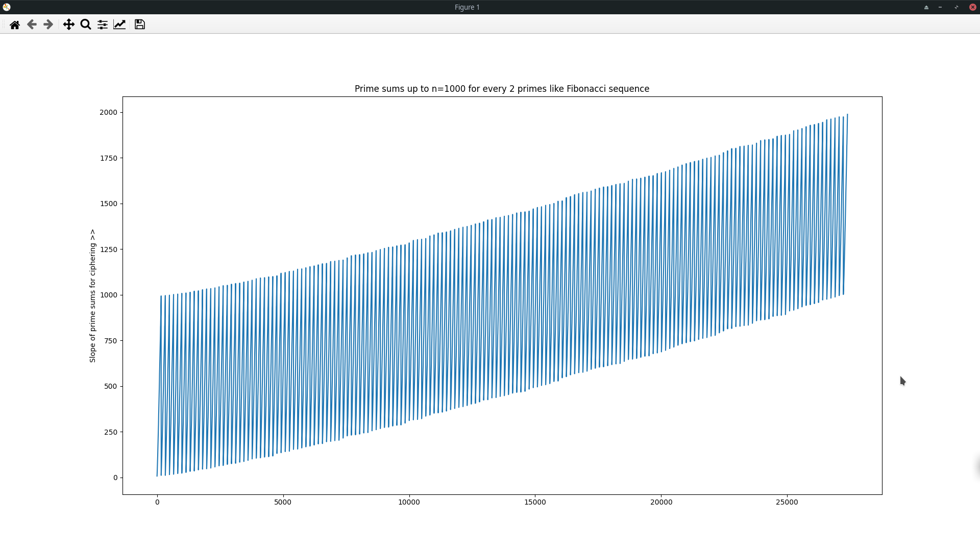Toggle the window roll-up arrow control

pyautogui.click(x=955, y=7)
